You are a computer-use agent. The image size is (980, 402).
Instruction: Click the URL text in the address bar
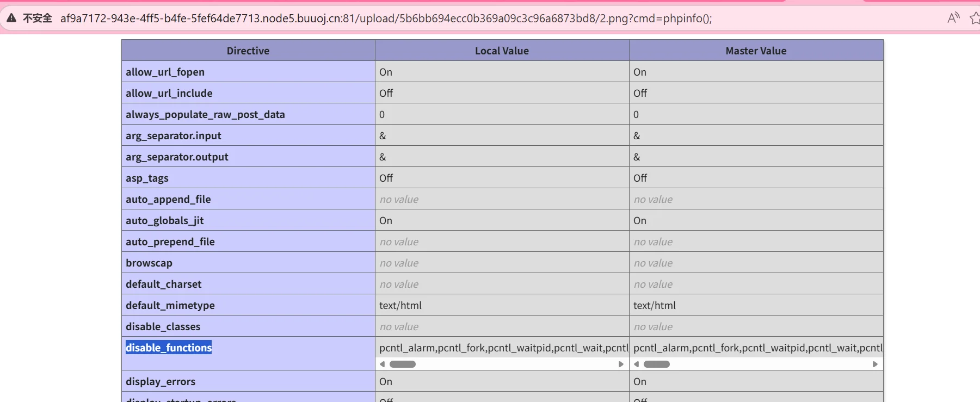click(385, 18)
